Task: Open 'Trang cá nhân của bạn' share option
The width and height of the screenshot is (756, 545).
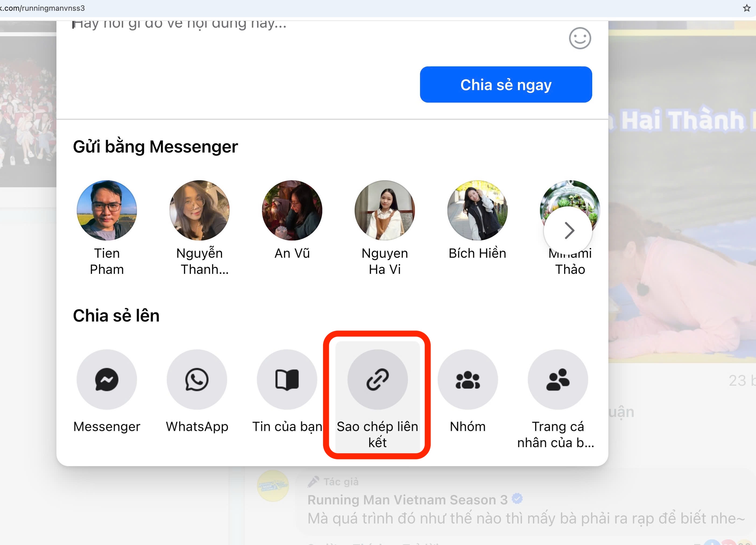Action: (x=557, y=380)
